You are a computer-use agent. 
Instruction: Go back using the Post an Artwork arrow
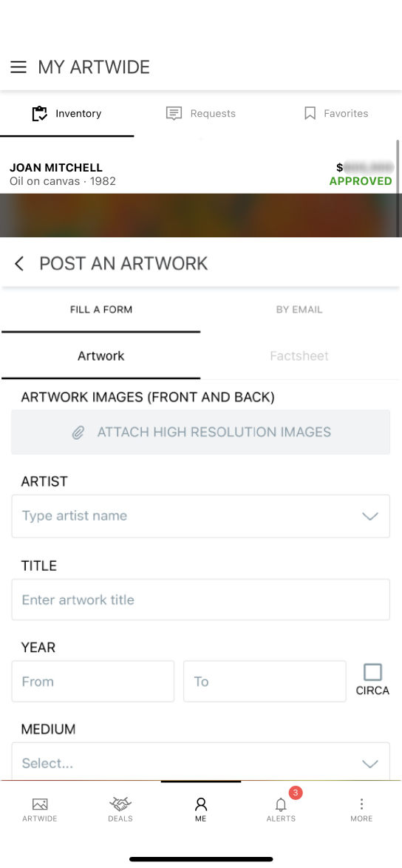[19, 263]
